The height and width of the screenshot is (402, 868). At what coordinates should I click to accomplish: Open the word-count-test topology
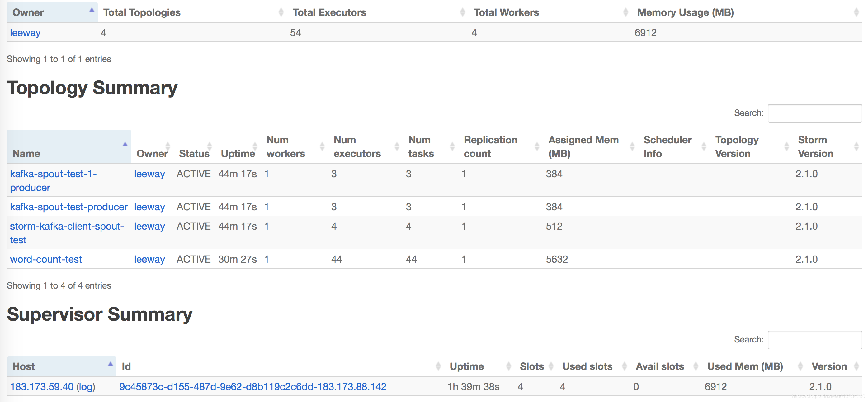[x=46, y=259]
